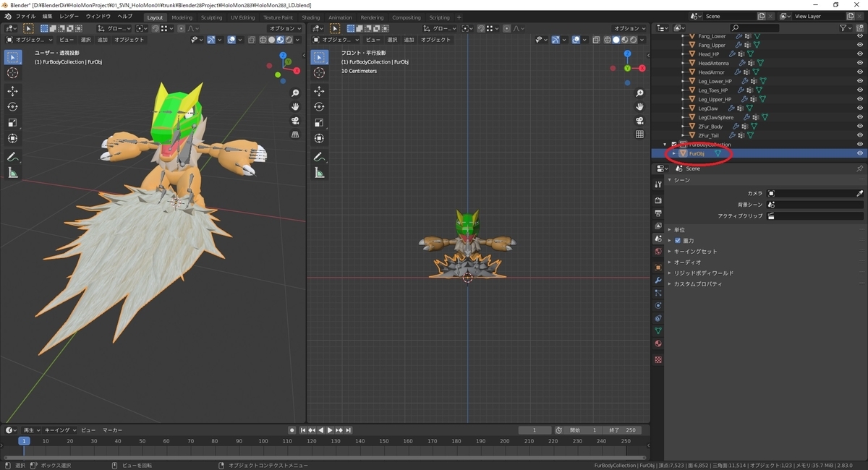Open the ファイル menu

25,16
